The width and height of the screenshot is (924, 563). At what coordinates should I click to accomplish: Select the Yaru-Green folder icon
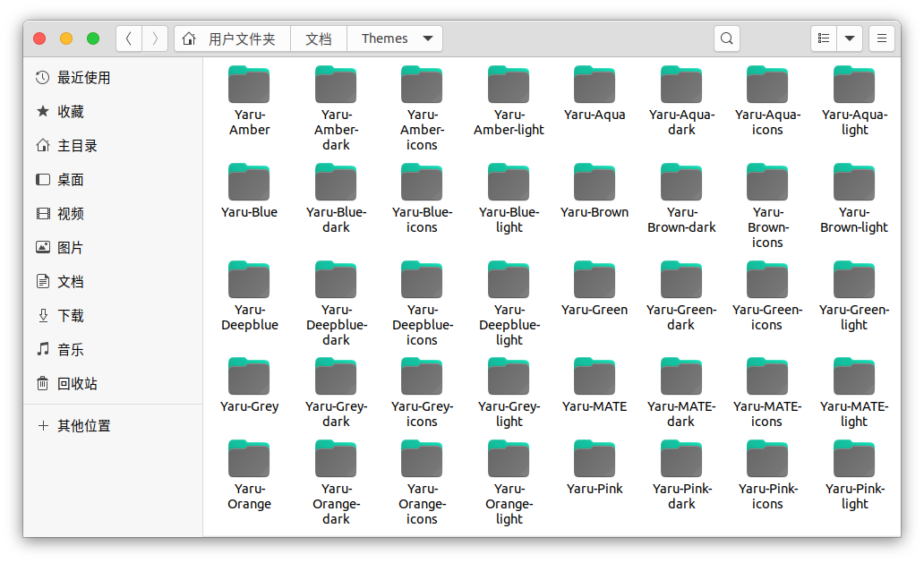pos(594,279)
